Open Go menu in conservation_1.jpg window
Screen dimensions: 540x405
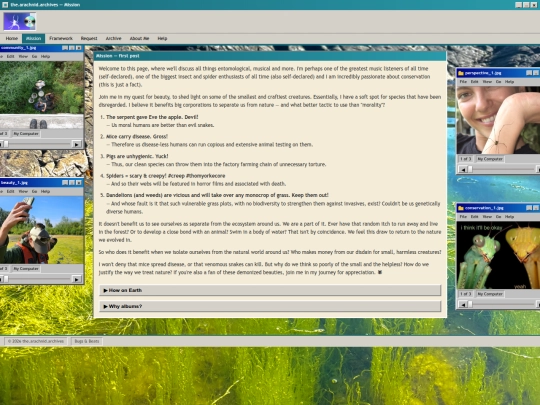[498, 217]
